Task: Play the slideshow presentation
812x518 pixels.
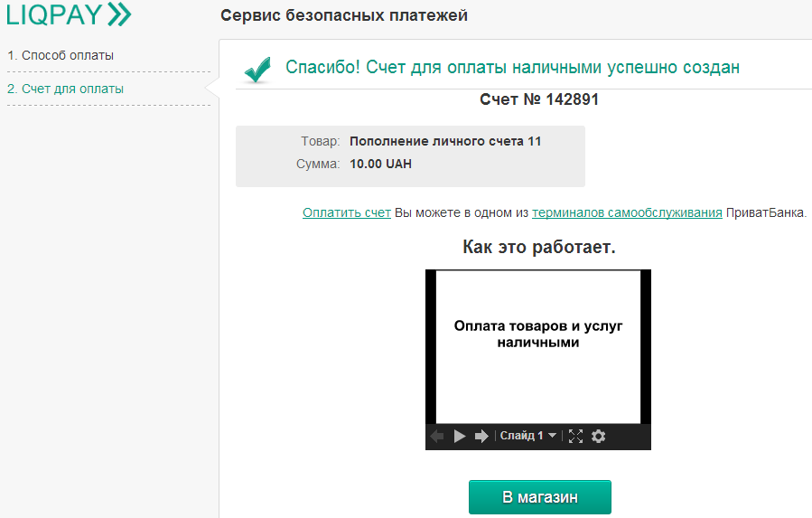Action: click(460, 436)
